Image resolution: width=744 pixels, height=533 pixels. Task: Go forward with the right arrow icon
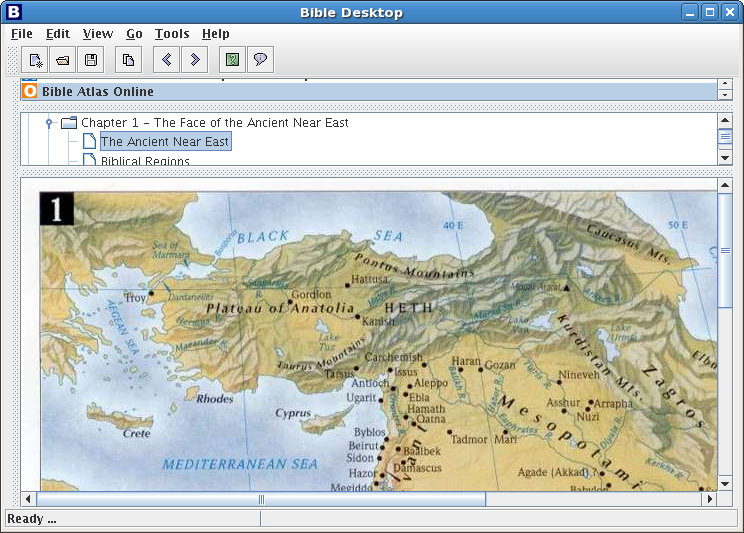tap(195, 60)
